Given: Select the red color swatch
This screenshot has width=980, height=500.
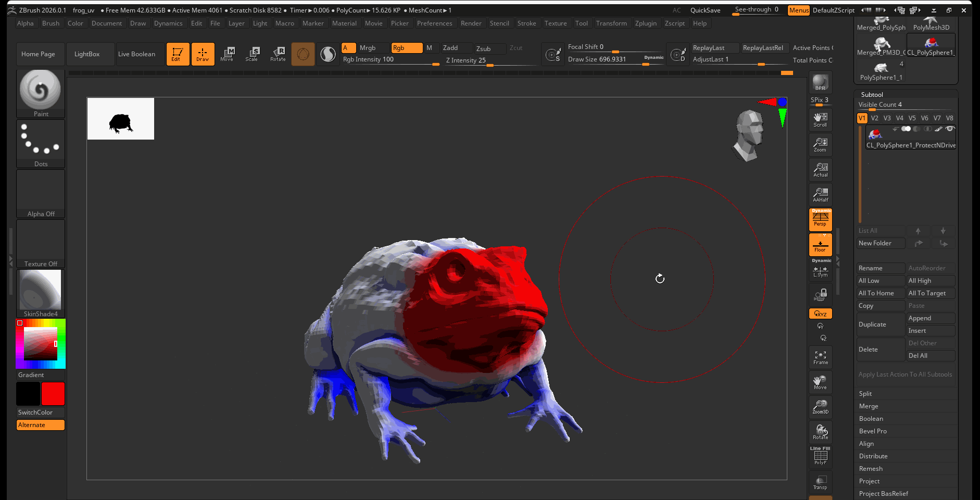Looking at the screenshot, I should (x=53, y=394).
